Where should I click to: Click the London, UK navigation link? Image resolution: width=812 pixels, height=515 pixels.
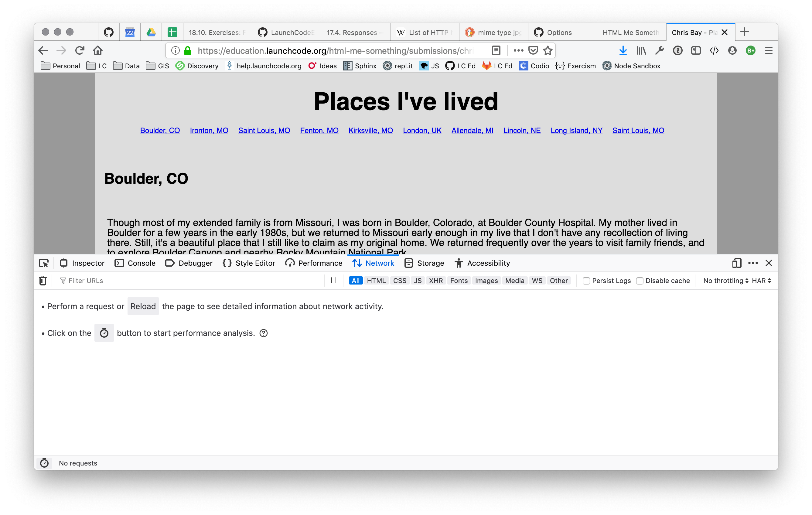click(x=423, y=130)
